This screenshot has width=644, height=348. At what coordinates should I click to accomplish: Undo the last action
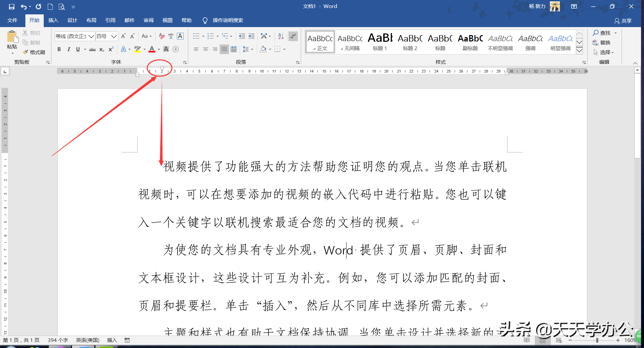click(x=24, y=6)
